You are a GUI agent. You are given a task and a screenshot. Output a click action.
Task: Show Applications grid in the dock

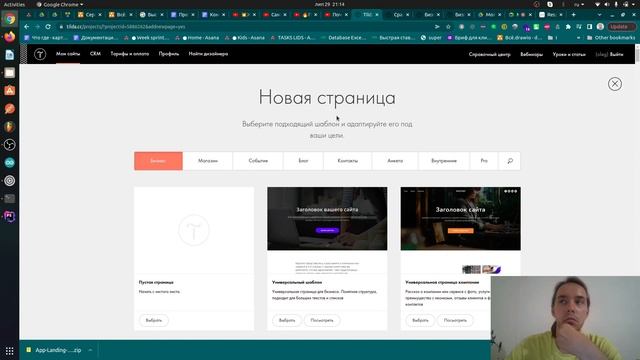tap(10, 351)
